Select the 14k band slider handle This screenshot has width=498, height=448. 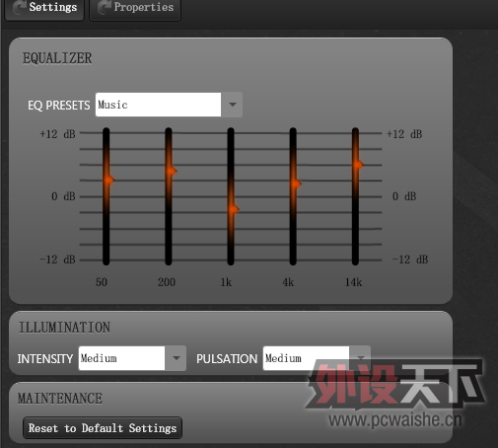[x=358, y=165]
